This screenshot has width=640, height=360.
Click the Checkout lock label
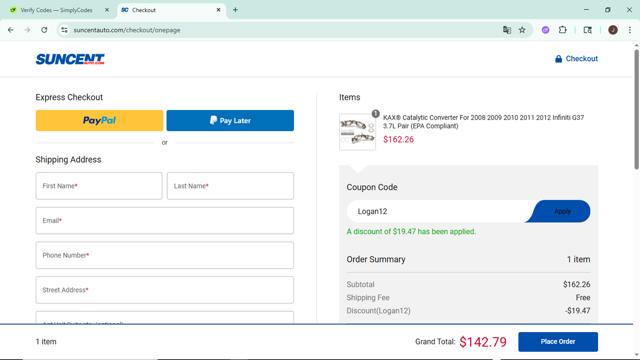coord(576,59)
